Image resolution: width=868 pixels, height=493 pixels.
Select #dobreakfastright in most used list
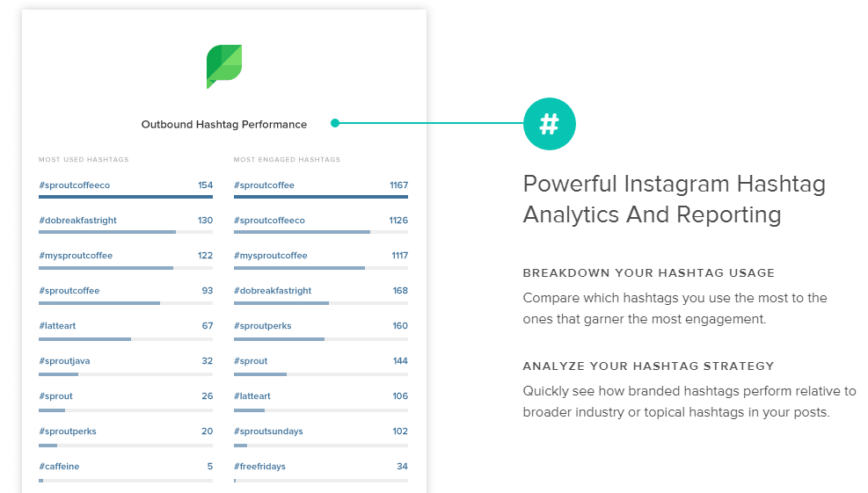pos(77,221)
